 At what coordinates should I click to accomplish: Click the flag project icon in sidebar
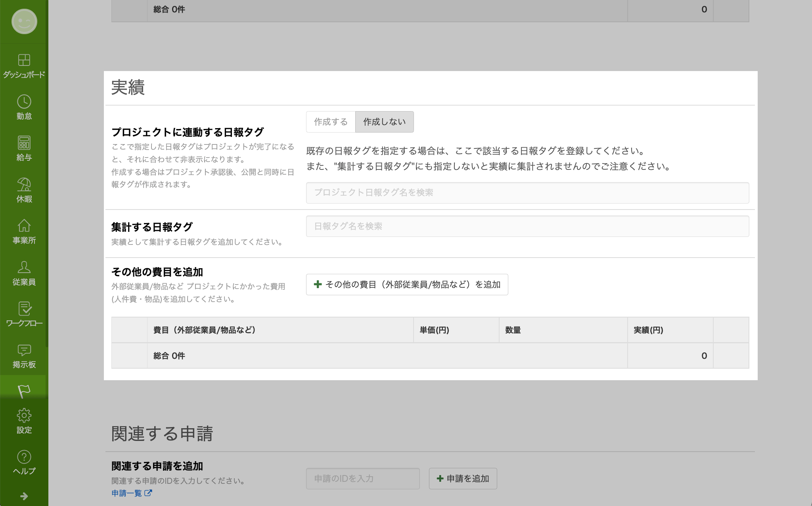[24, 391]
